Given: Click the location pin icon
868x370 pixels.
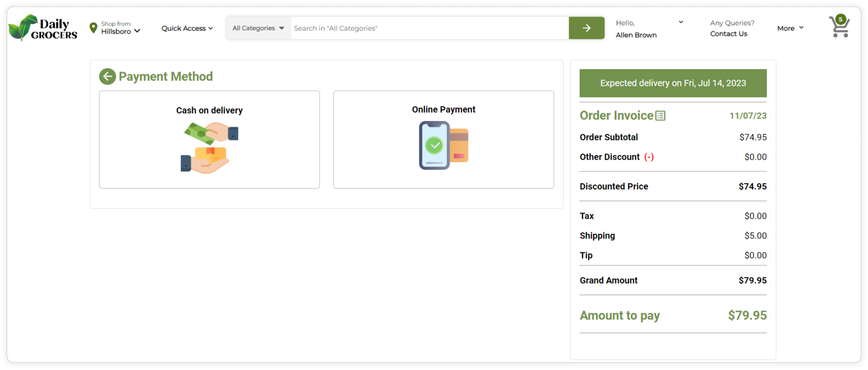Looking at the screenshot, I should pos(93,28).
